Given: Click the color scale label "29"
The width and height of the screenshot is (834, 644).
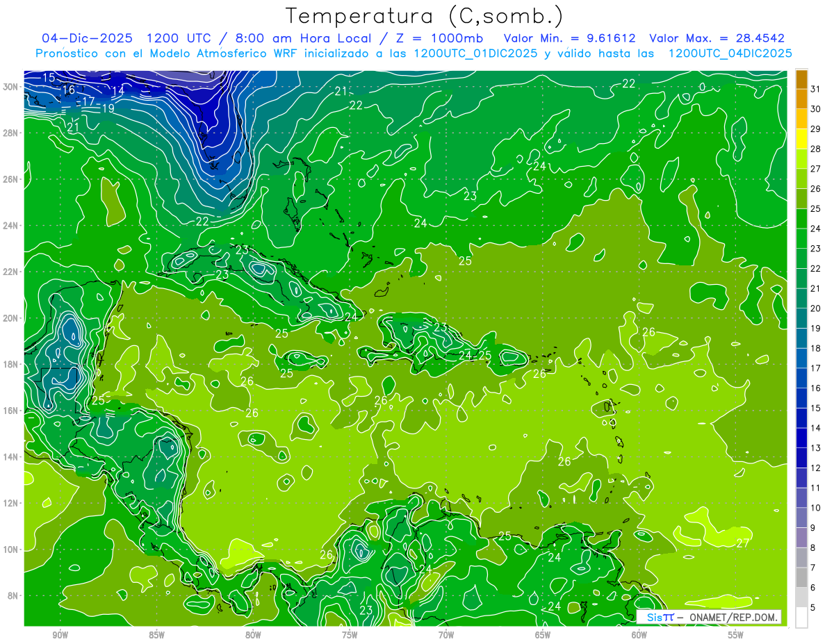Looking at the screenshot, I should 815,129.
